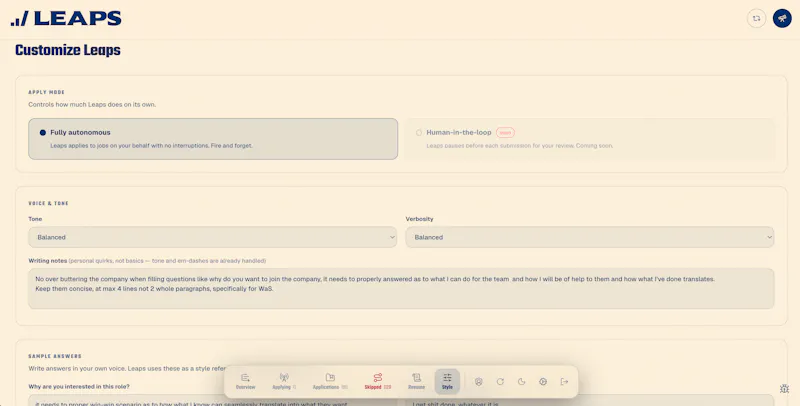Image resolution: width=800 pixels, height=406 pixels.
Task: Click the 'Why are you interested' answer field
Action: click(213, 400)
